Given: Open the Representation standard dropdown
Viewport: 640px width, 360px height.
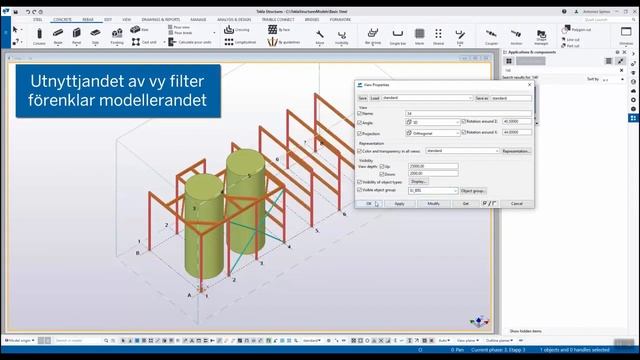Looking at the screenshot, I should point(462,151).
